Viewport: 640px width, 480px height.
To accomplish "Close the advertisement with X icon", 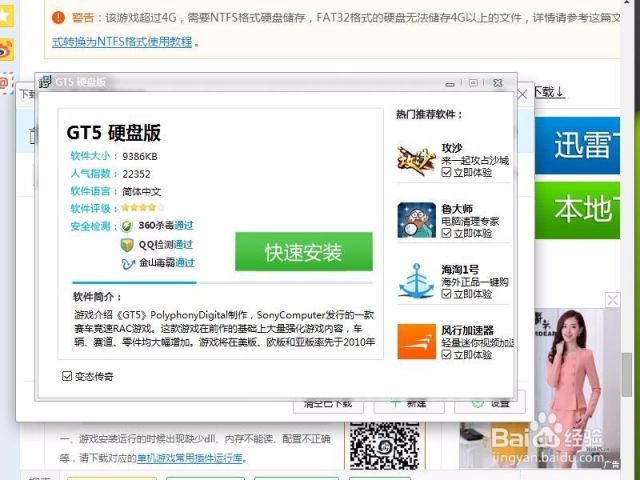I will coord(612,300).
